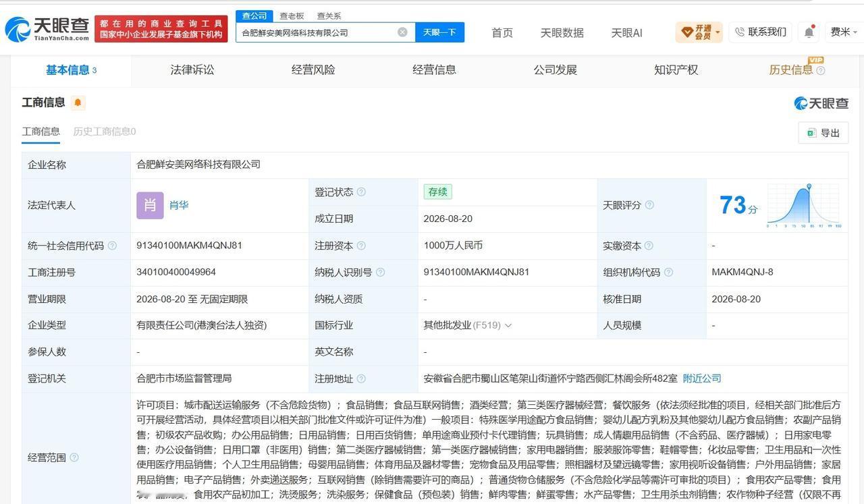Screen dimensions: 864x504
Task: Open the TianYanCha logo homepage
Action: (x=47, y=29)
